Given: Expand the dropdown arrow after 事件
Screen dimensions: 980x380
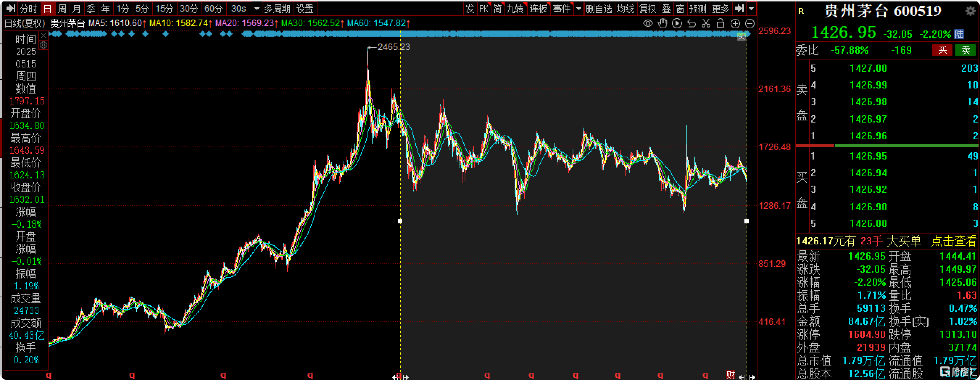Looking at the screenshot, I should pos(579,8).
